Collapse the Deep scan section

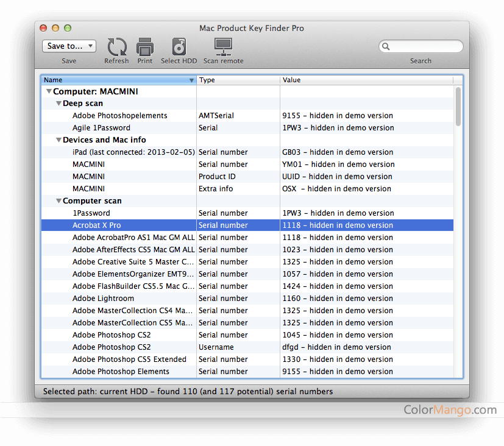click(x=58, y=103)
